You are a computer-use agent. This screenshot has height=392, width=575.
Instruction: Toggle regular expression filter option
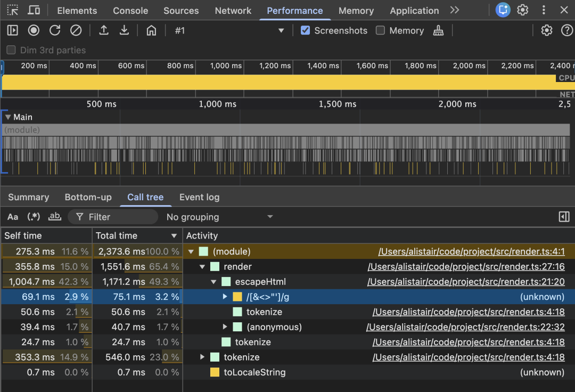point(34,217)
